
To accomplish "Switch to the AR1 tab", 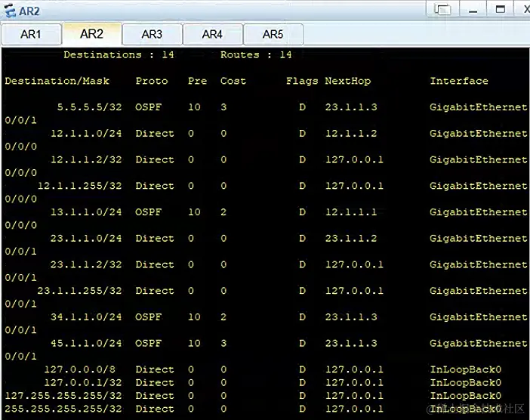I will coord(31,34).
